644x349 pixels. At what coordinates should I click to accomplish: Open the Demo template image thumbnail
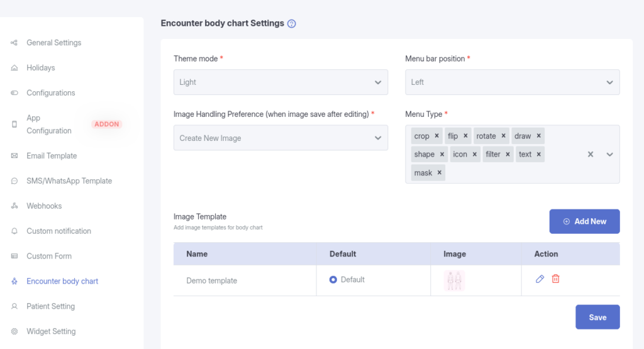(x=453, y=280)
